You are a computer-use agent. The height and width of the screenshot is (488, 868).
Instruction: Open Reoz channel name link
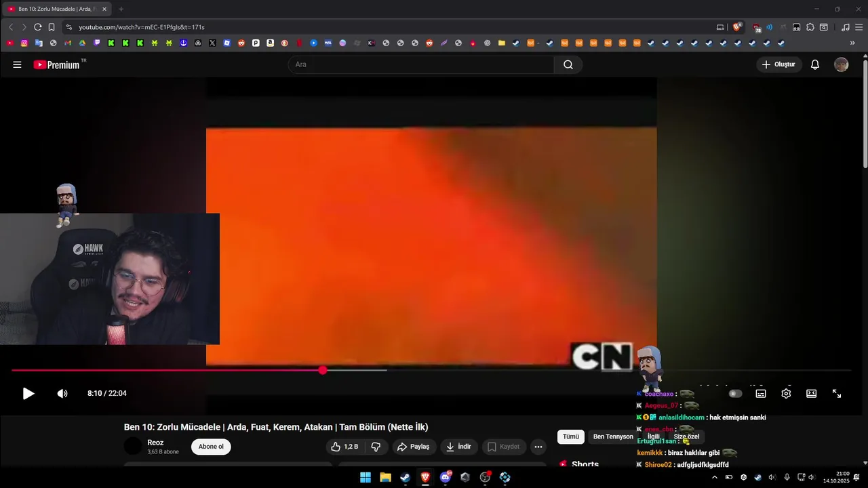click(155, 443)
